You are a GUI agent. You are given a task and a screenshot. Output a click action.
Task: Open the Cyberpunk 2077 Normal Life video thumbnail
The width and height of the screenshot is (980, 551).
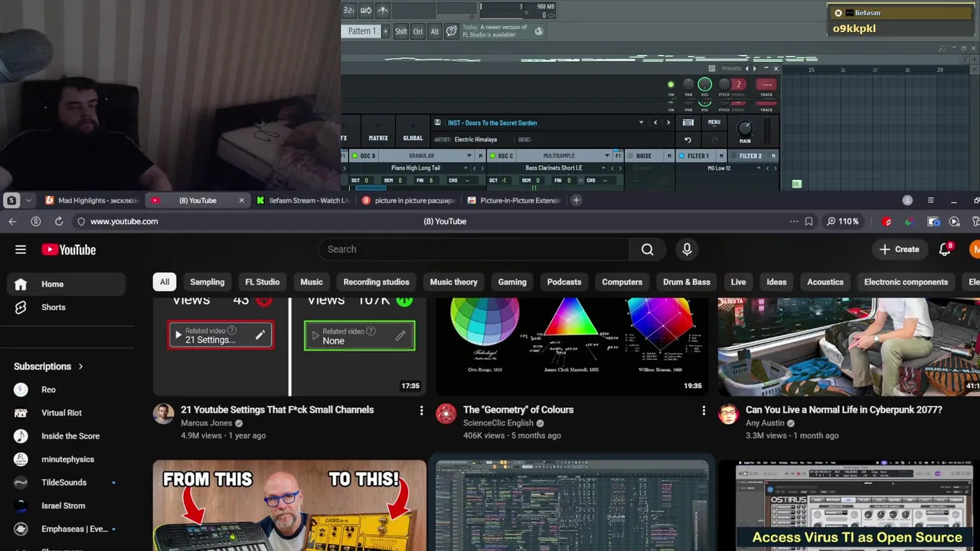tap(848, 347)
